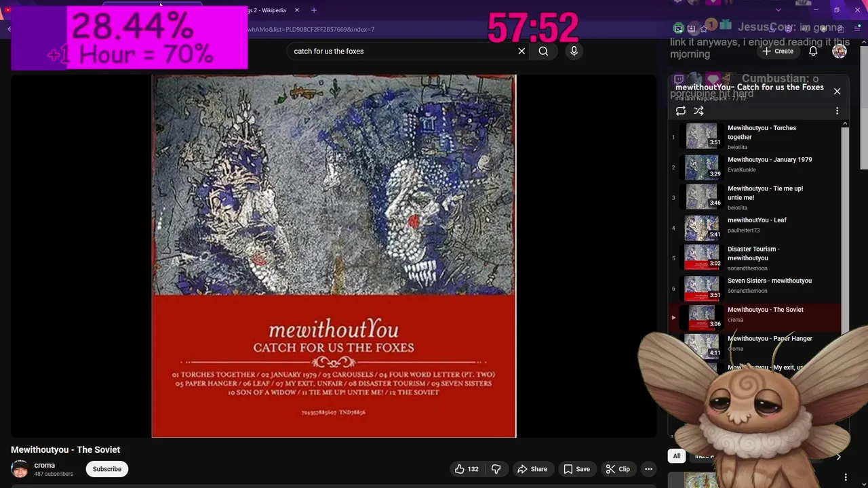
Task: Like the video with 132 likes
Action: point(467,469)
